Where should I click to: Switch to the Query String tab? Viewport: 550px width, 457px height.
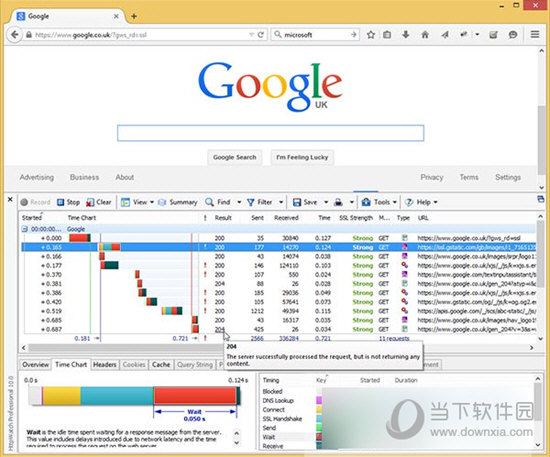coord(195,365)
